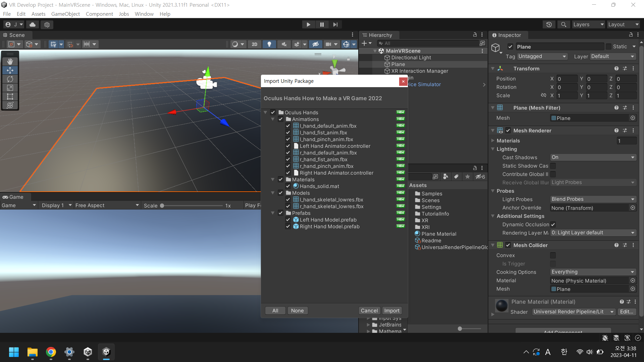
Task: Open the Unity search magnifier
Action: click(564, 24)
